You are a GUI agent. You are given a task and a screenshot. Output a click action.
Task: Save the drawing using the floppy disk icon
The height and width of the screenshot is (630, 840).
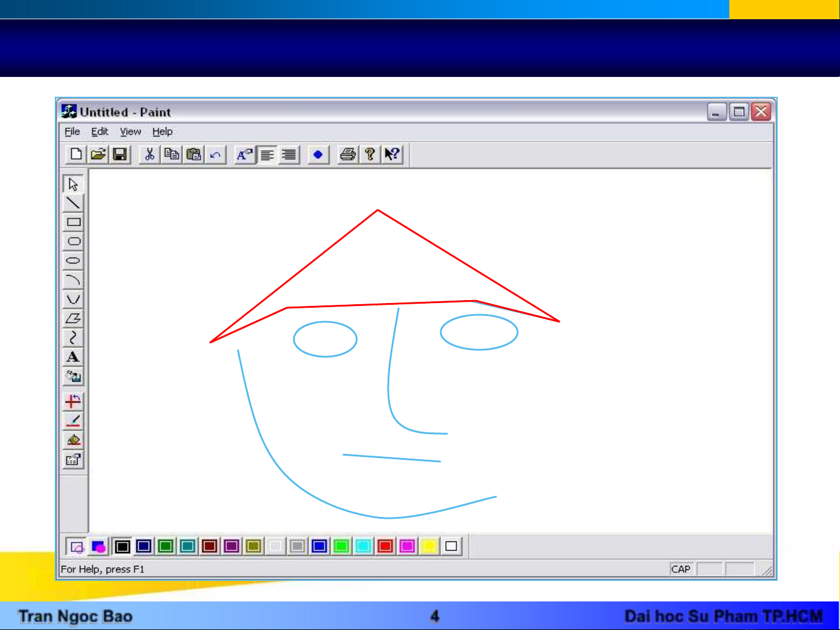click(x=120, y=154)
